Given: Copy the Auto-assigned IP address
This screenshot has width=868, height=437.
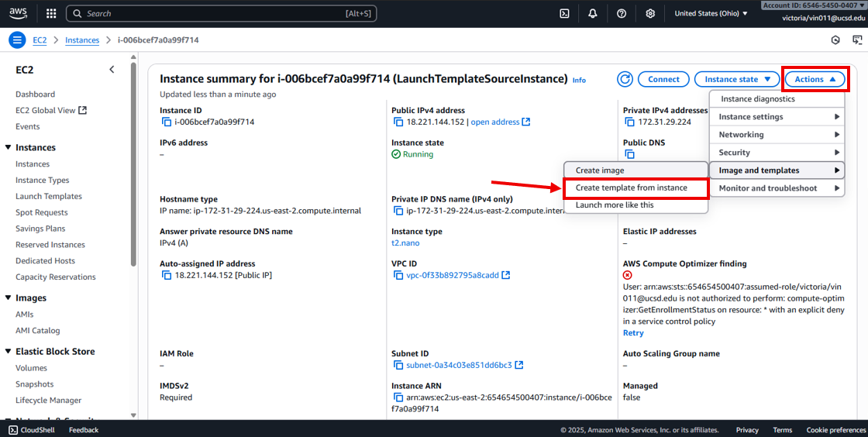Looking at the screenshot, I should click(166, 275).
